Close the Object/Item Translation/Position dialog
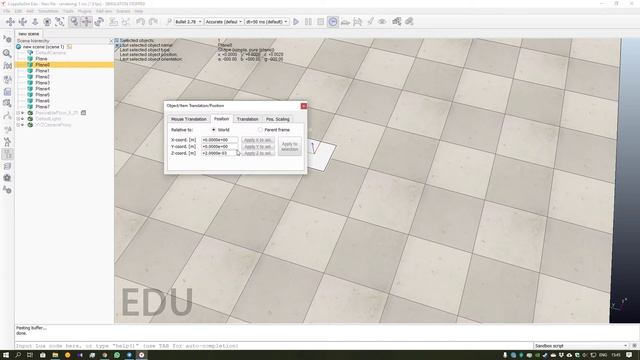 [304, 106]
